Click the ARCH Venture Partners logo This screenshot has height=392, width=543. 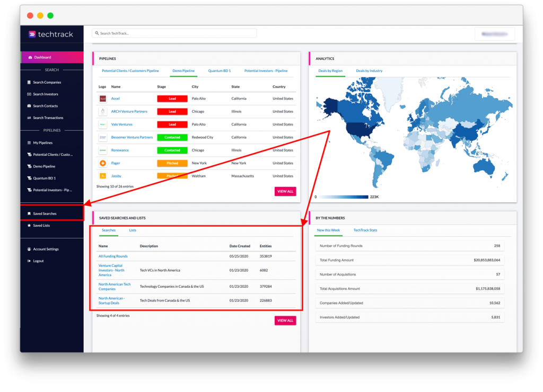coord(102,111)
